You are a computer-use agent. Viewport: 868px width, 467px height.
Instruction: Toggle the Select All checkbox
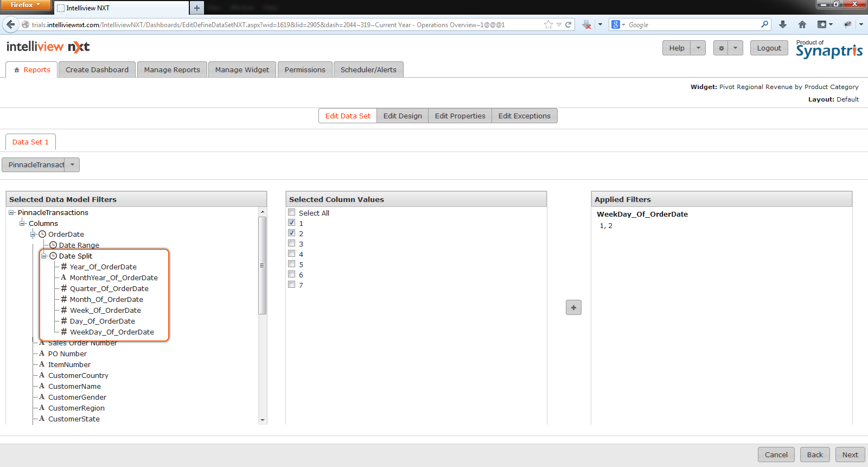[x=292, y=212]
